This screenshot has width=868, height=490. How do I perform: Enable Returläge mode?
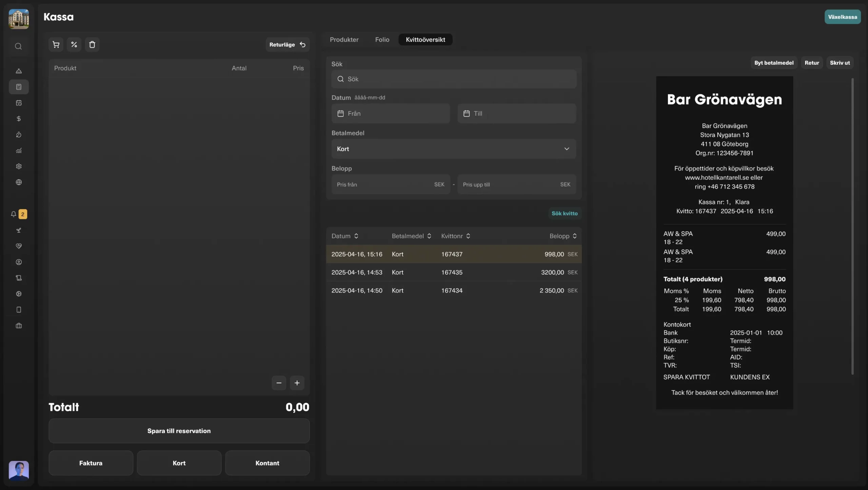287,44
